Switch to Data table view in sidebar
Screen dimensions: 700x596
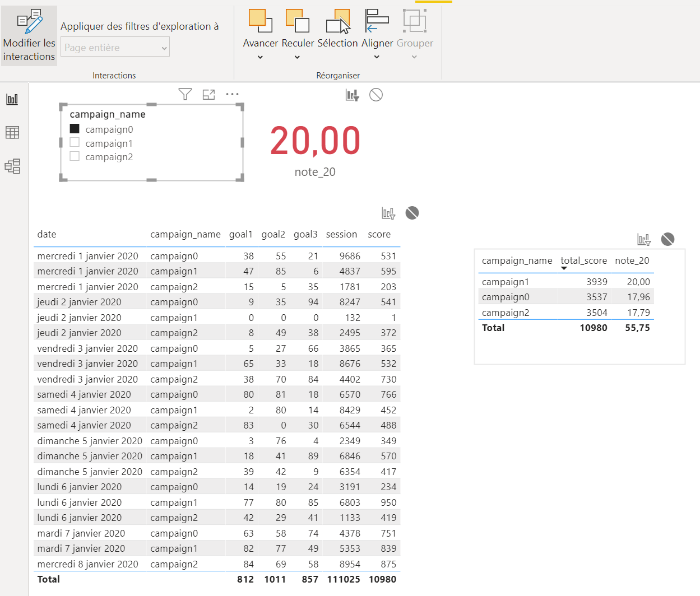tap(12, 132)
